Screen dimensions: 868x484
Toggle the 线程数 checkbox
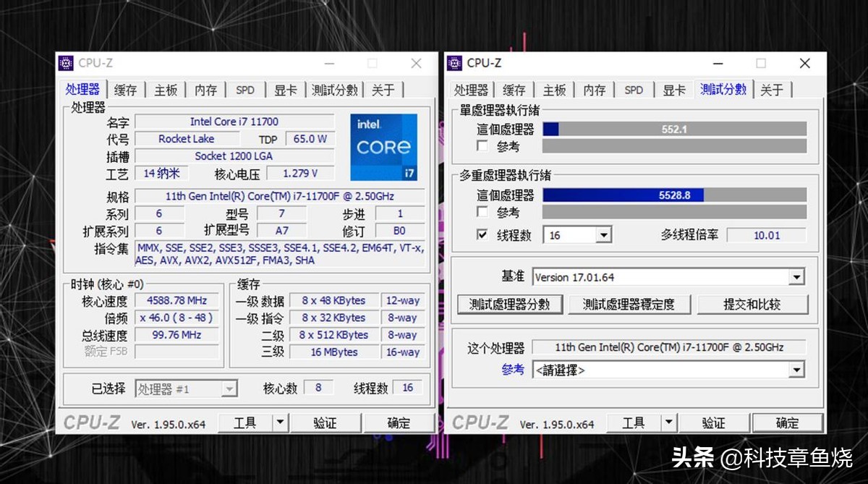[482, 234]
